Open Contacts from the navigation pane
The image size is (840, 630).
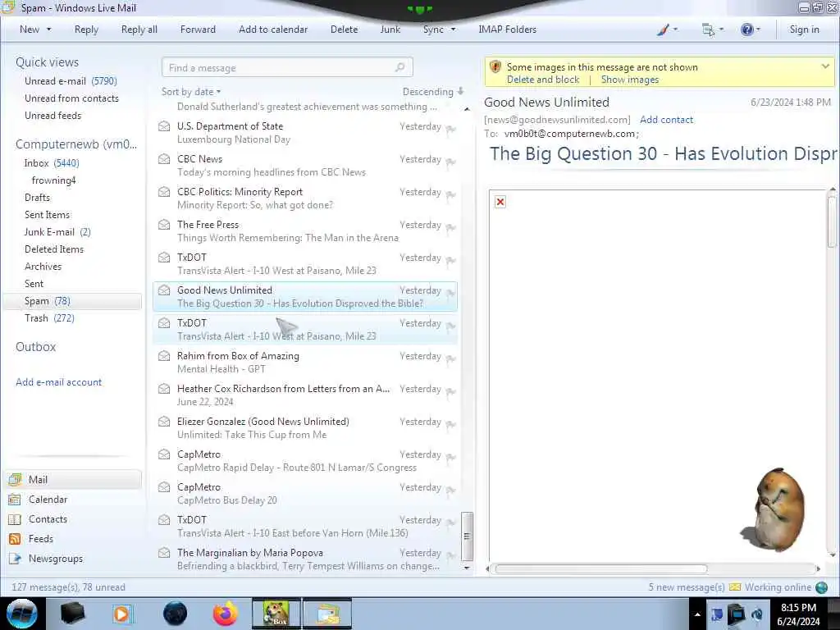pos(48,519)
